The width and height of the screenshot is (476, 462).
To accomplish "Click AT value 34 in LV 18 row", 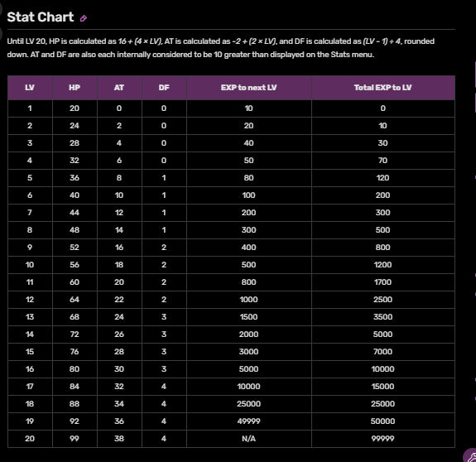I will point(119,404).
